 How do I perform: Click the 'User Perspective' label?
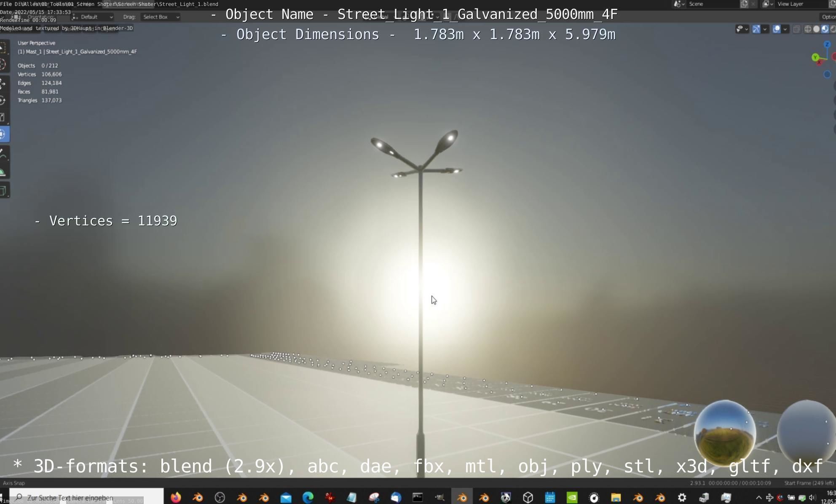(36, 43)
